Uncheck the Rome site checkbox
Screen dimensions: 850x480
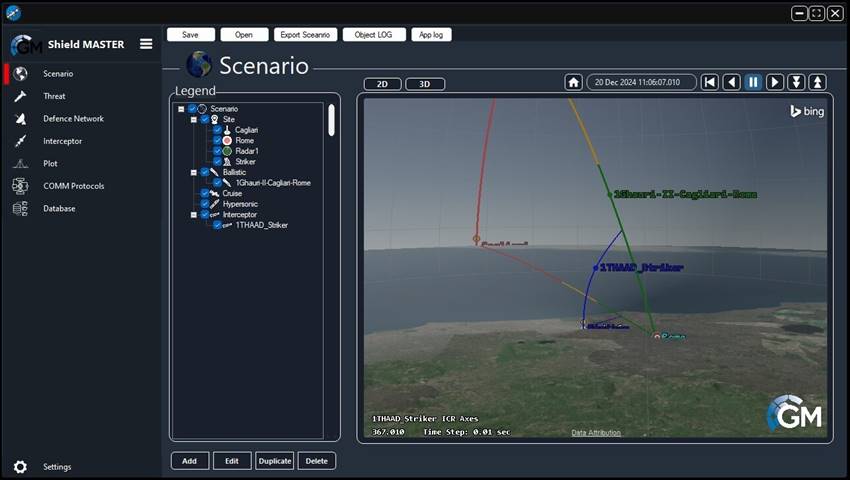[x=217, y=141]
